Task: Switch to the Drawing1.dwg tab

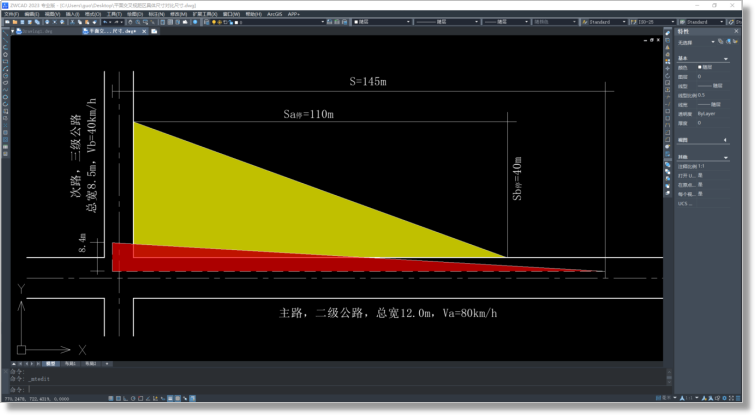Action: pos(36,31)
